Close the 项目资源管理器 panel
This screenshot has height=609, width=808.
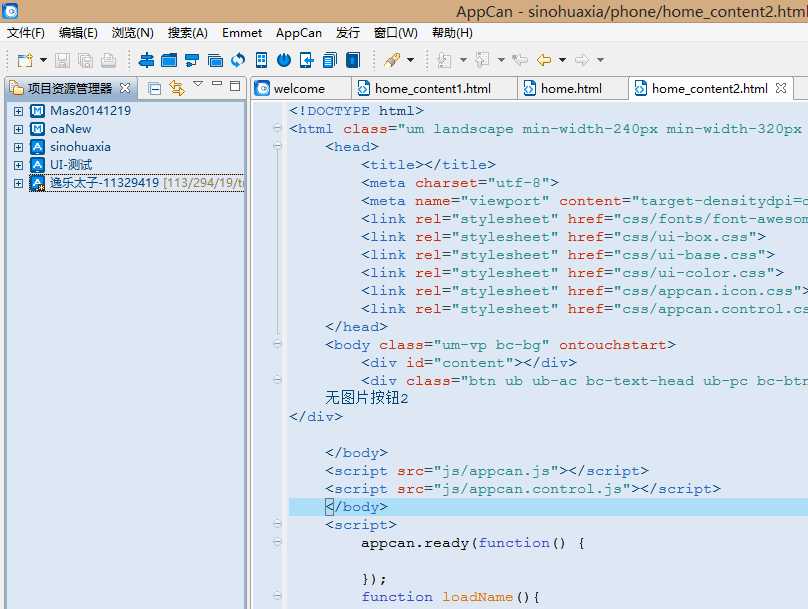click(125, 88)
